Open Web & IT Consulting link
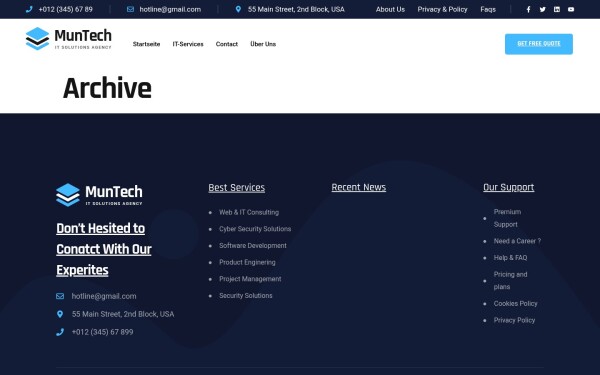The width and height of the screenshot is (600, 375). pyautogui.click(x=249, y=212)
